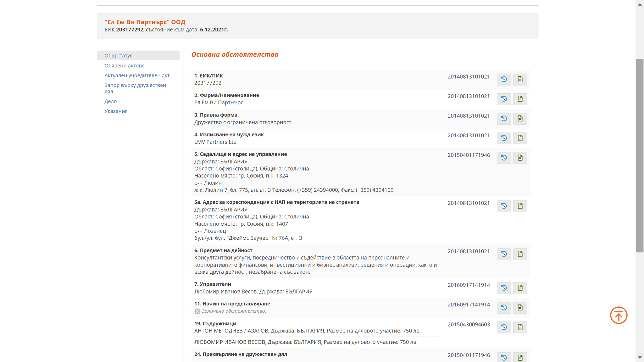Open document for Правна форма entry
644x362 pixels.
(x=520, y=118)
